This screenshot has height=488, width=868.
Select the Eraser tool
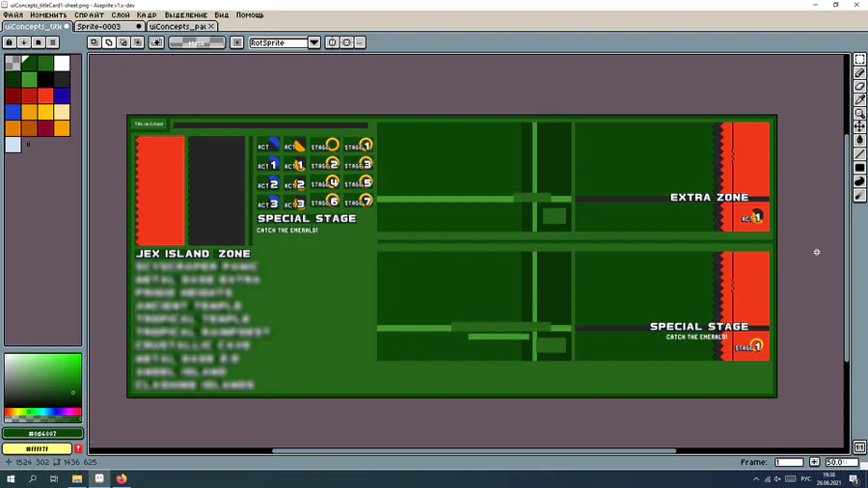tap(859, 86)
